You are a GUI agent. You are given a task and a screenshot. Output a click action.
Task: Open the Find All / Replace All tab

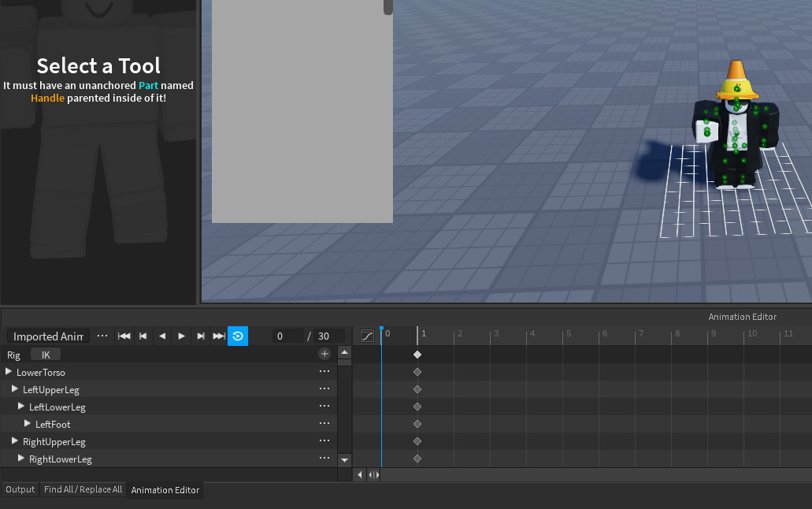(83, 489)
